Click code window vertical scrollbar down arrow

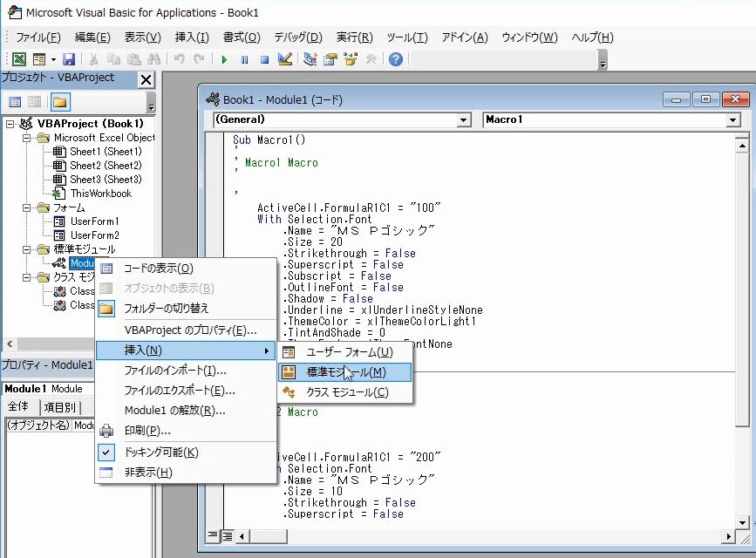tap(742, 523)
